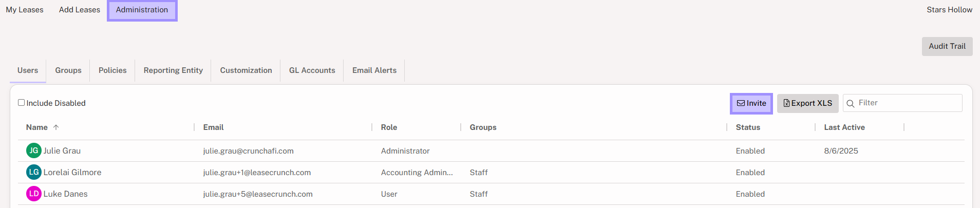980x208 pixels.
Task: Show the Email Alerts tab
Action: tap(374, 70)
